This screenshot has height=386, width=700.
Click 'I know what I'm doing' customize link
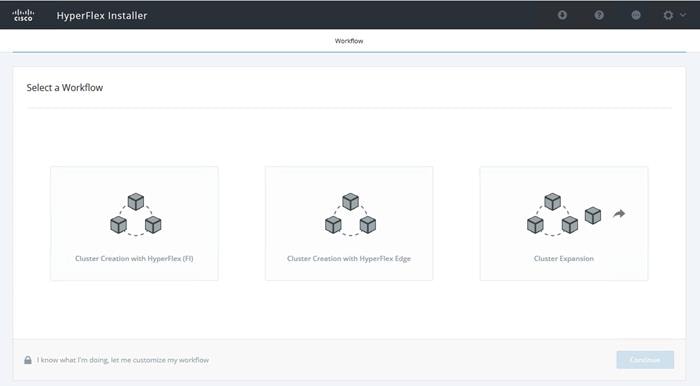[123, 360]
